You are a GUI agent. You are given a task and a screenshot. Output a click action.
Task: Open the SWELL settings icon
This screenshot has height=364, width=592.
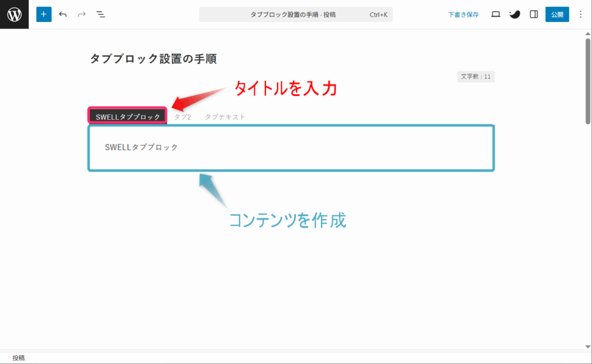point(515,14)
